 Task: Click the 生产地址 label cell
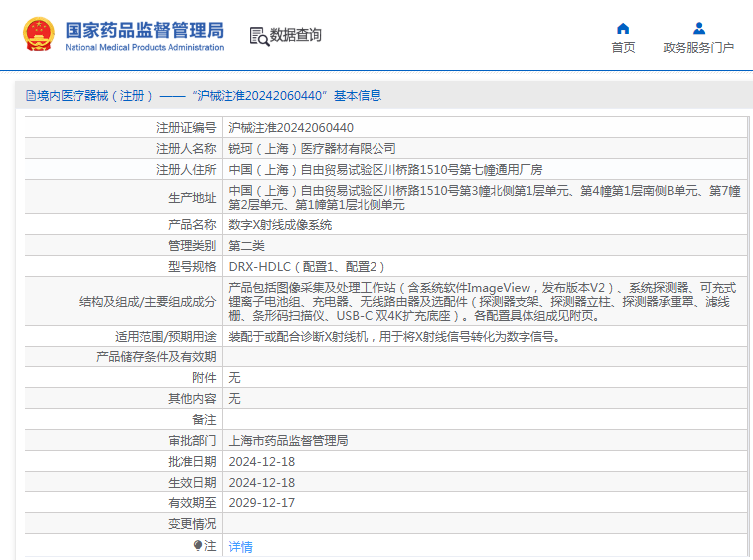coord(192,198)
